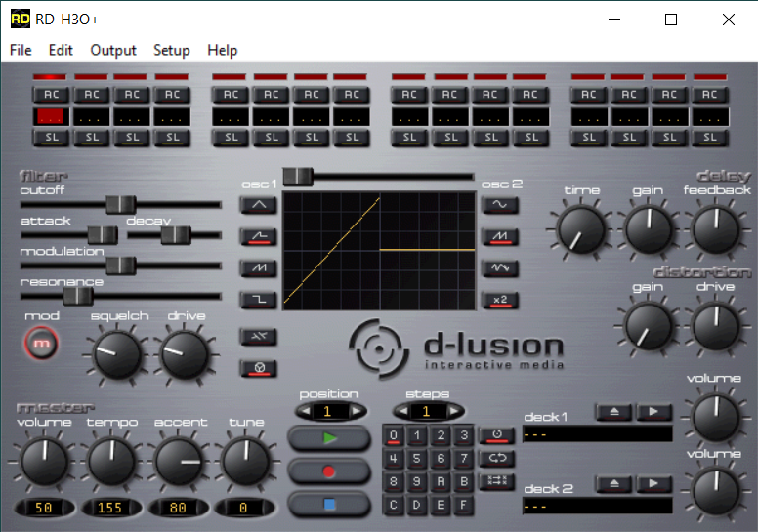Toggle the crossed-lines button below osc 1

pos(259,337)
